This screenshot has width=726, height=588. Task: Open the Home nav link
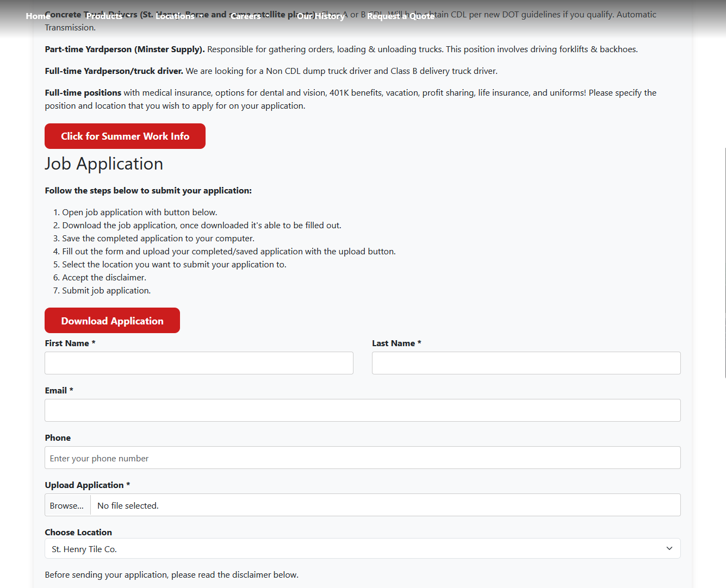[38, 16]
